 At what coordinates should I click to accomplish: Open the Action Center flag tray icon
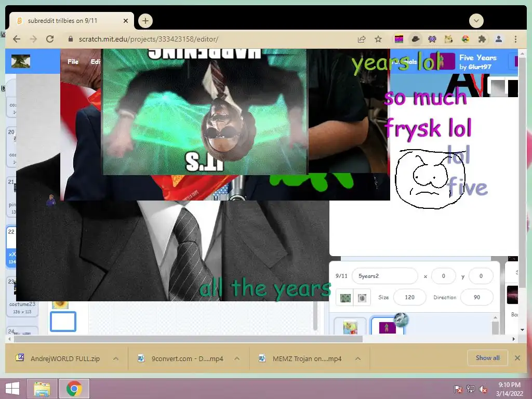458,389
